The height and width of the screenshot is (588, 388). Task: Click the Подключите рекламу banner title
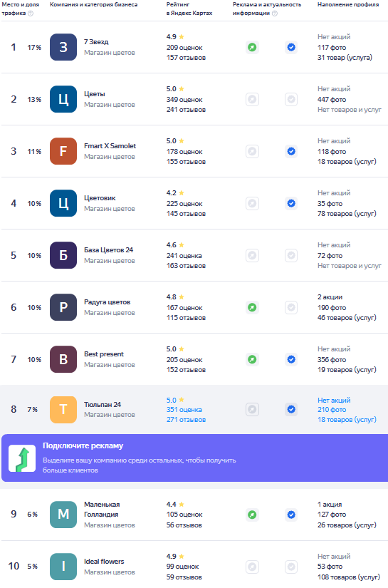[x=83, y=446]
